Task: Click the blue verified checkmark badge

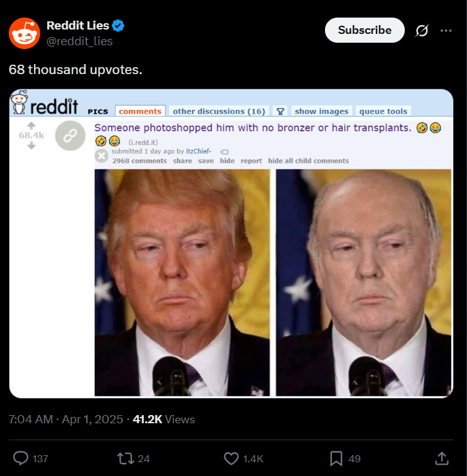Action: (118, 26)
